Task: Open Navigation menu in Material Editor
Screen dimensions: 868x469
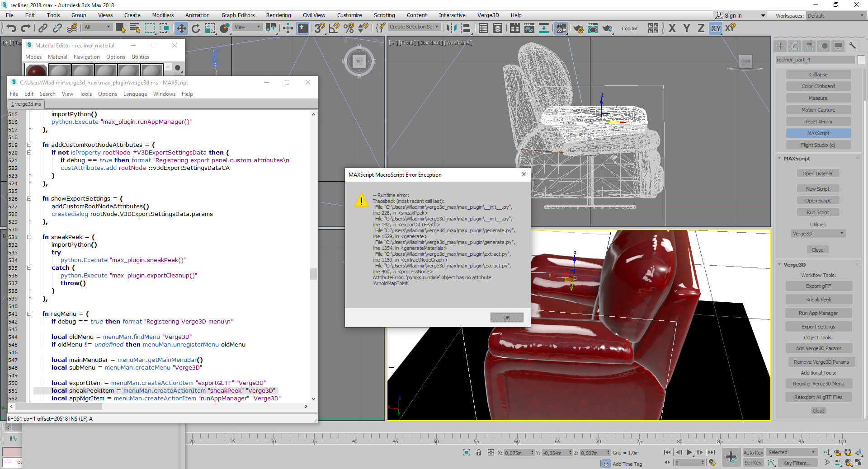Action: pyautogui.click(x=86, y=57)
